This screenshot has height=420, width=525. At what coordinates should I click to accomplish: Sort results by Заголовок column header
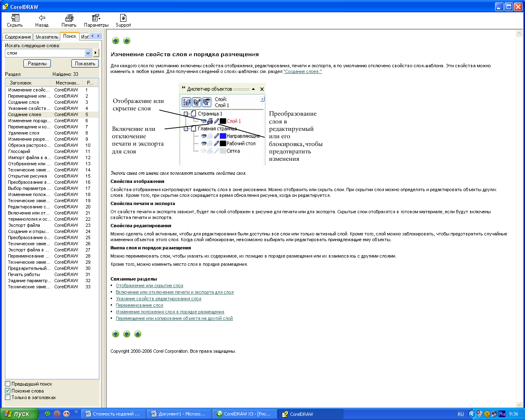28,83
